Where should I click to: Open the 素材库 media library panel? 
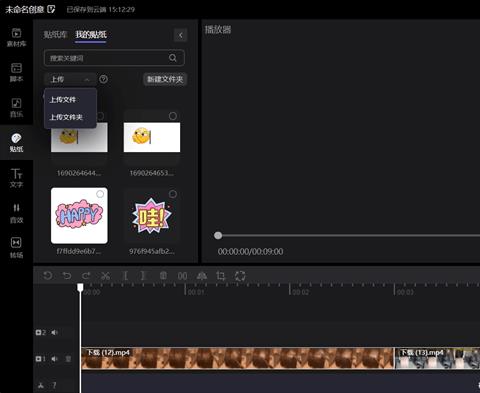(x=16, y=37)
